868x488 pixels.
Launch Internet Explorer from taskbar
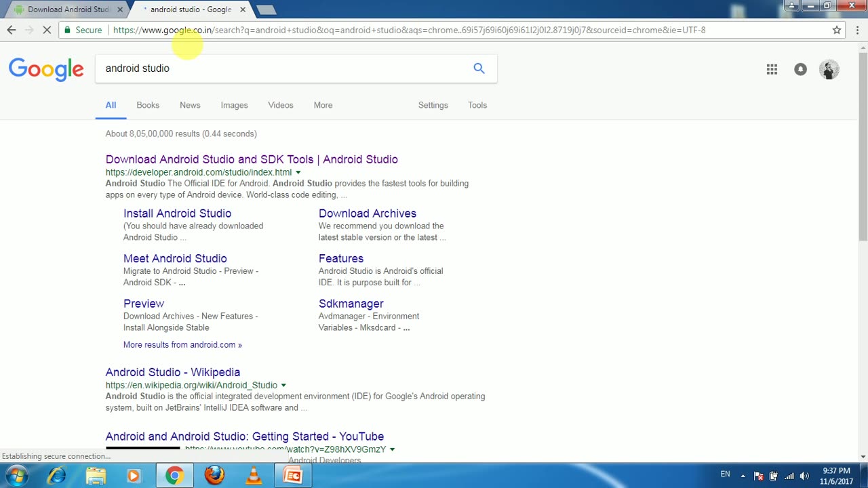(x=56, y=476)
